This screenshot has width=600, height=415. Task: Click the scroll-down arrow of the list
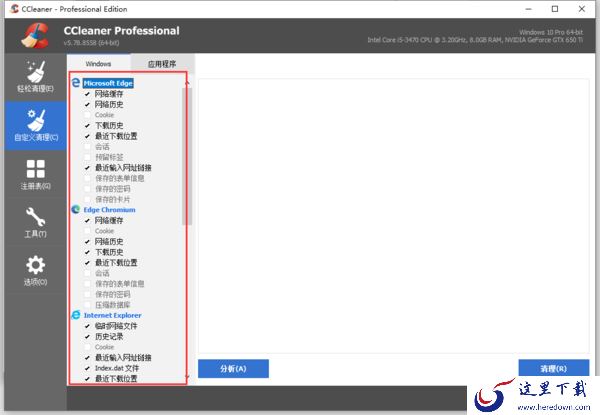(188, 378)
